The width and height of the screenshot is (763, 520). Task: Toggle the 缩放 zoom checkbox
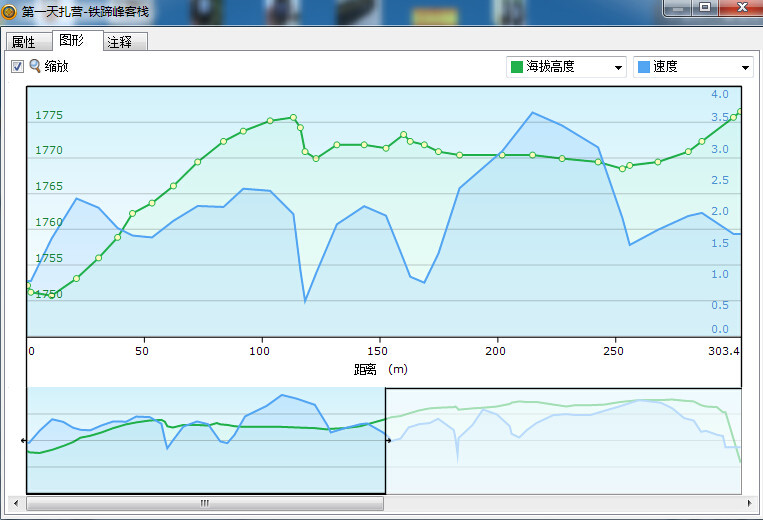17,66
